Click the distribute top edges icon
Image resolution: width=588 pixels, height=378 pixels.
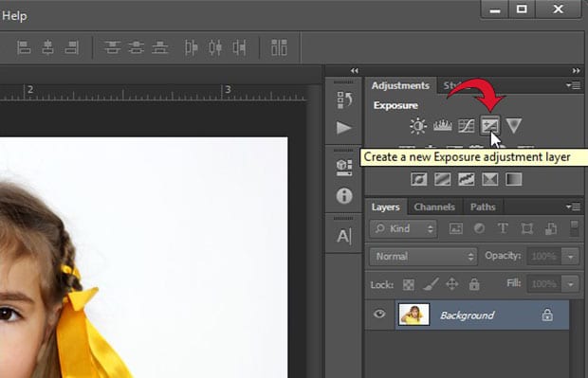pyautogui.click(x=112, y=48)
